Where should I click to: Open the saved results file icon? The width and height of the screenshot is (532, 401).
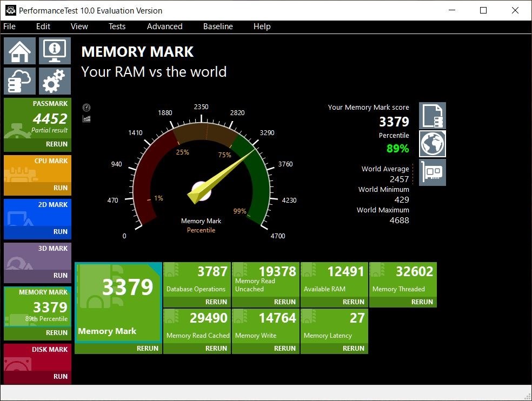click(x=433, y=116)
